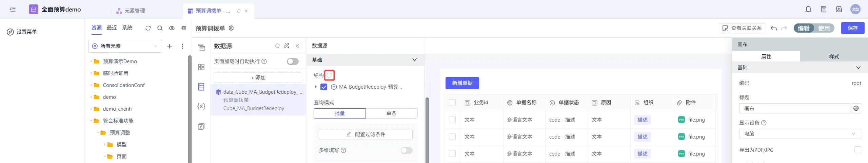The height and width of the screenshot is (163, 868).
Task: Close the 预算调拨单 tab
Action: 246,11
